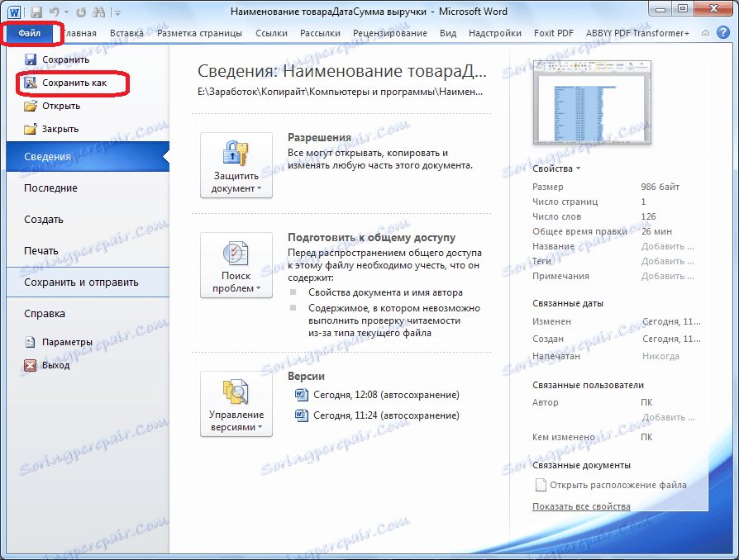Click the Word icon in the title bar

click(15, 12)
